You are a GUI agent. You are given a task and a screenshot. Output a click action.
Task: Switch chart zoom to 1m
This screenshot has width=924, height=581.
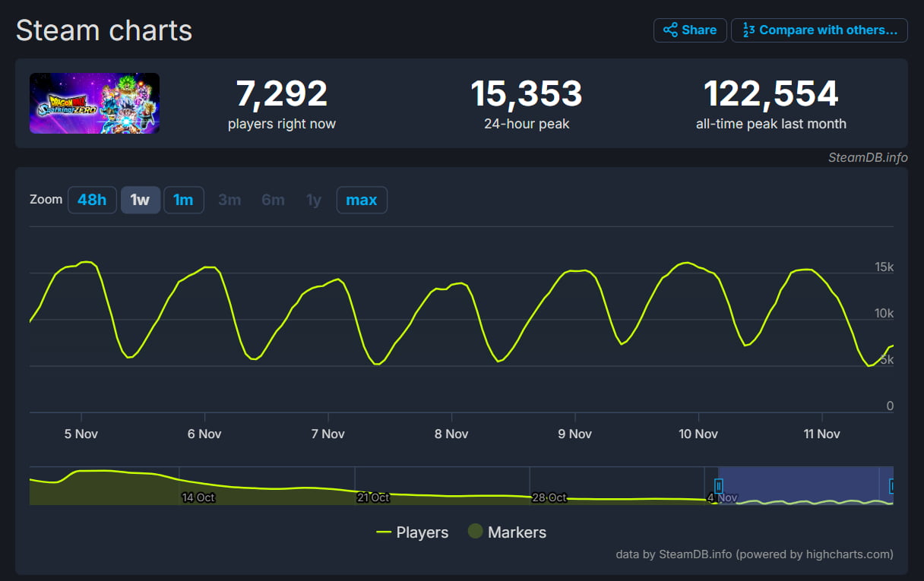coord(183,200)
